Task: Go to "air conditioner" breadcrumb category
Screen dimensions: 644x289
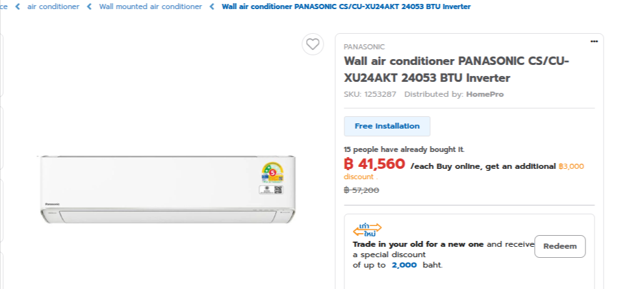Action: 53,6
